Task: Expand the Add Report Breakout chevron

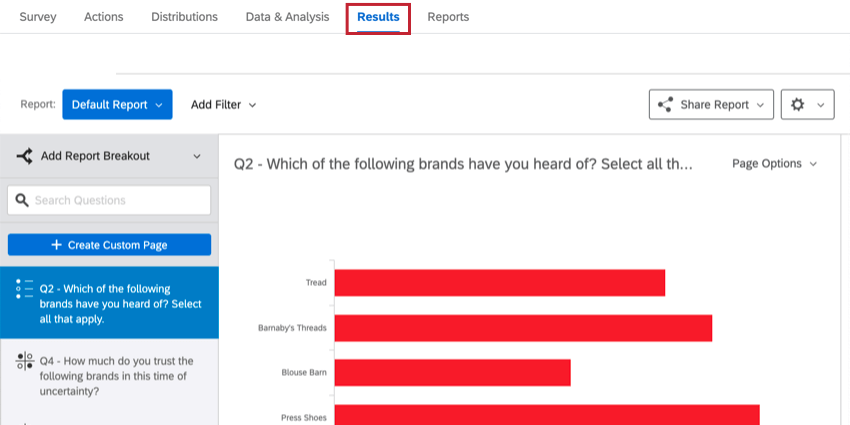Action: (x=196, y=157)
